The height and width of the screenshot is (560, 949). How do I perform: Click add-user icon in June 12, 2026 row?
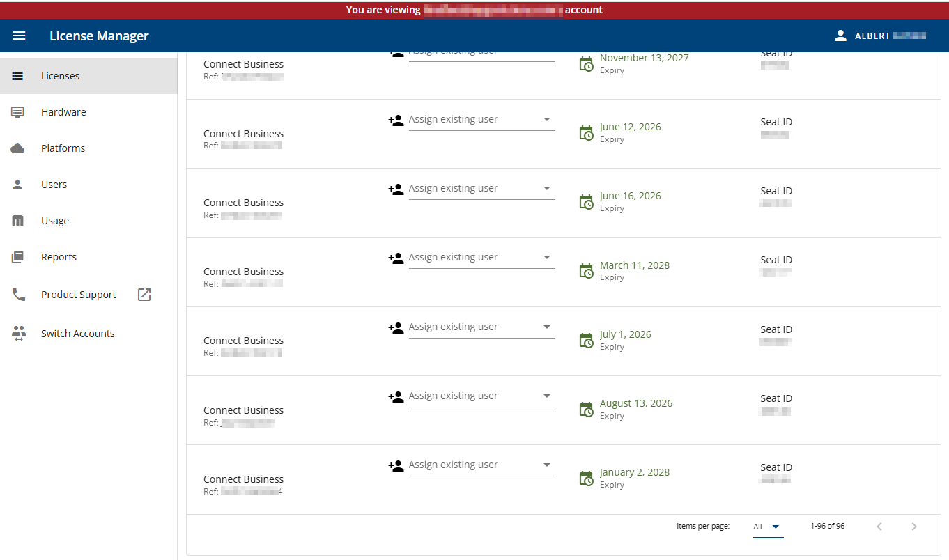point(396,120)
